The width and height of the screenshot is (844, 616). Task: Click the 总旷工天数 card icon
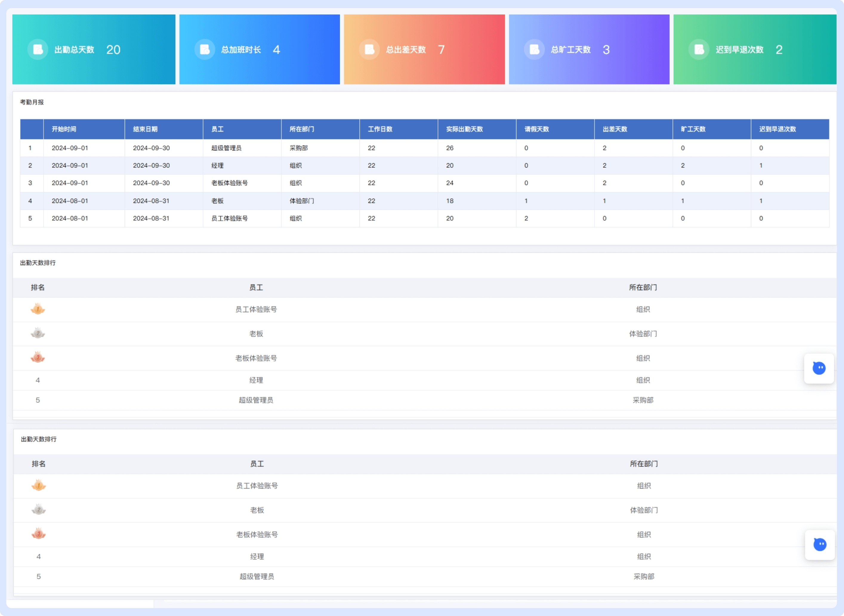[534, 49]
